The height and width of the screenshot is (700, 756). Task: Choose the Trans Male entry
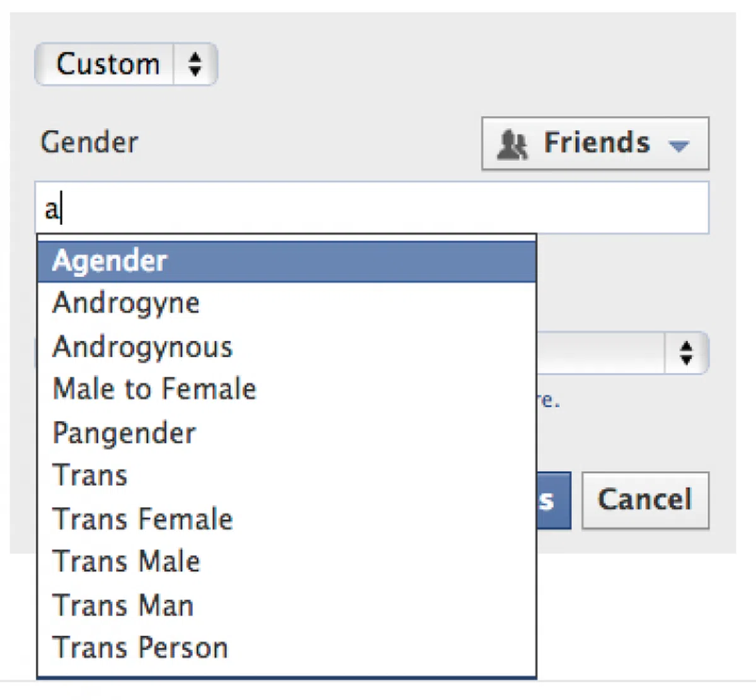pos(126,561)
